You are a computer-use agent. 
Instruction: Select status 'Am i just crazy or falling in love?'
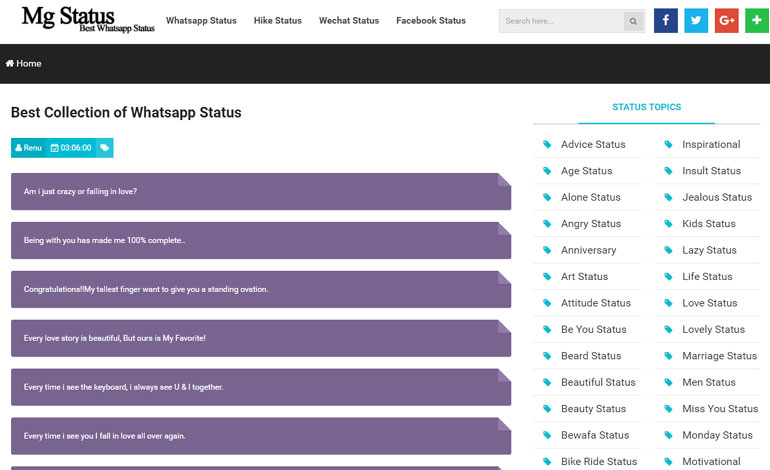click(x=261, y=192)
